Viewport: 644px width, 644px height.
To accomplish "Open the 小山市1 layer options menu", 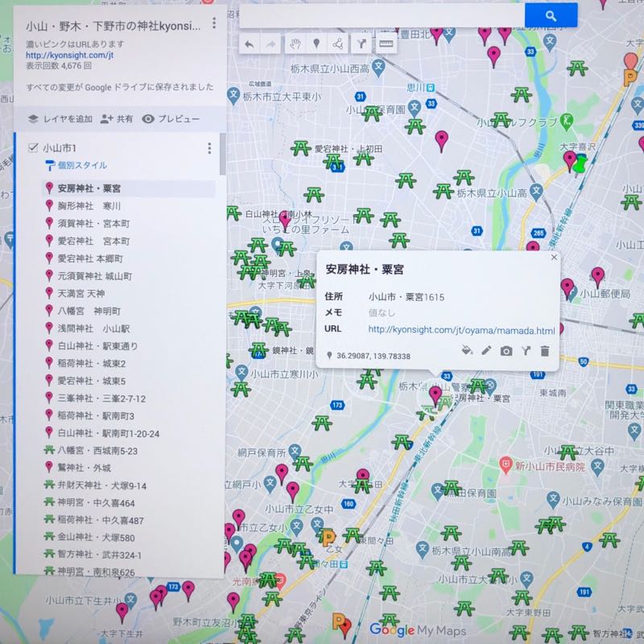I will [x=209, y=148].
